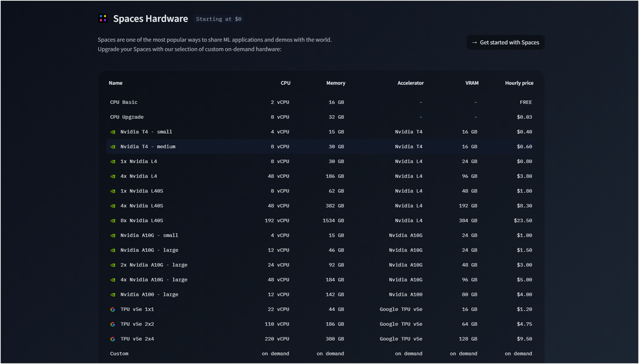This screenshot has height=364, width=639.
Task: Click the Nvidia icon beside Nvidia T4 - medium
Action: (x=113, y=147)
